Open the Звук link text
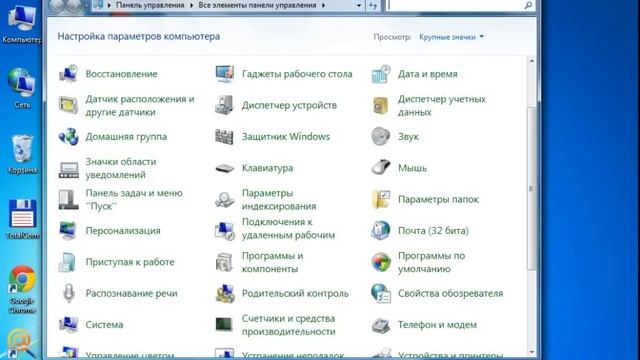 [408, 137]
